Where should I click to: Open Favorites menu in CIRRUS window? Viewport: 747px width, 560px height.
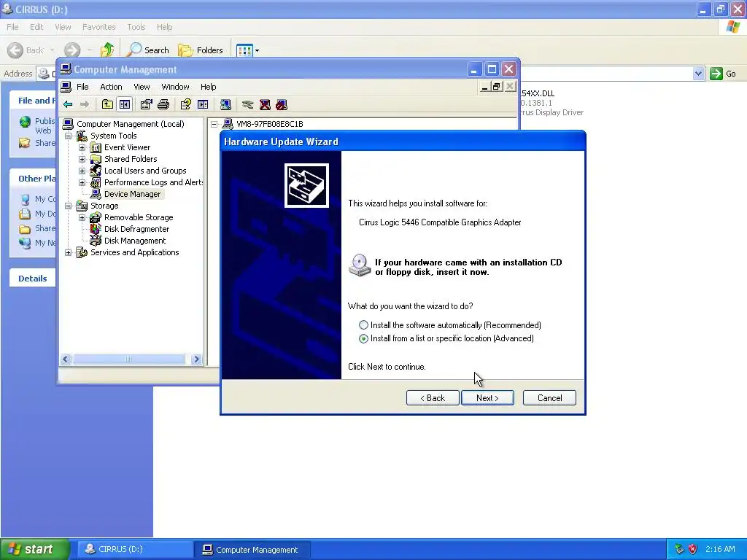98,27
